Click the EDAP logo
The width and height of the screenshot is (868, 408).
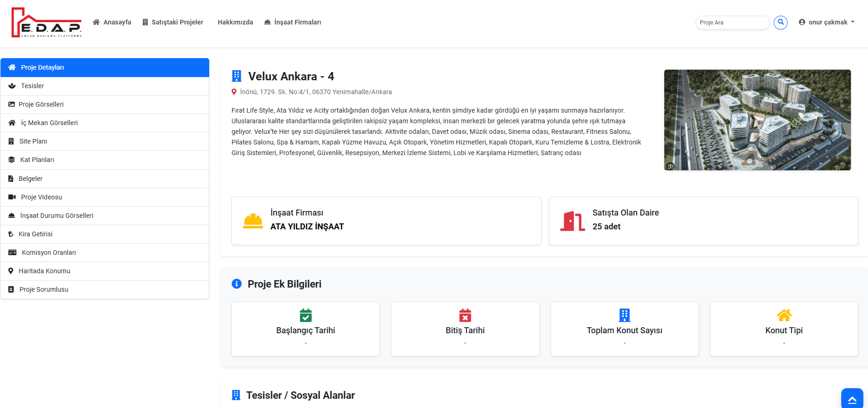click(x=47, y=23)
